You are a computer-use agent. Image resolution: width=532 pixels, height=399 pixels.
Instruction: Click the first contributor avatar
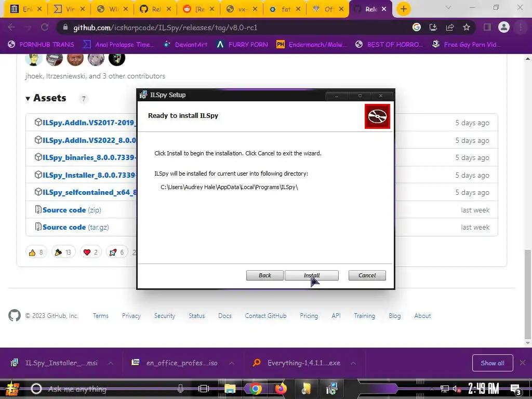(x=34, y=58)
